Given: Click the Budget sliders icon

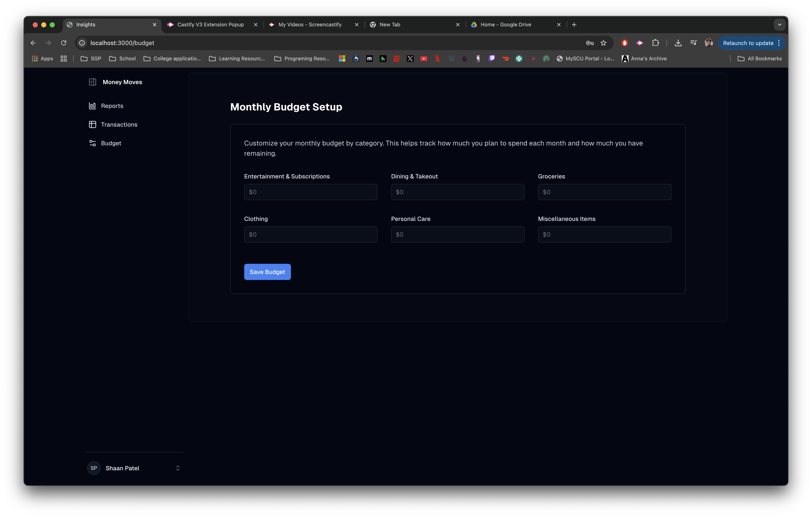Looking at the screenshot, I should [x=92, y=143].
